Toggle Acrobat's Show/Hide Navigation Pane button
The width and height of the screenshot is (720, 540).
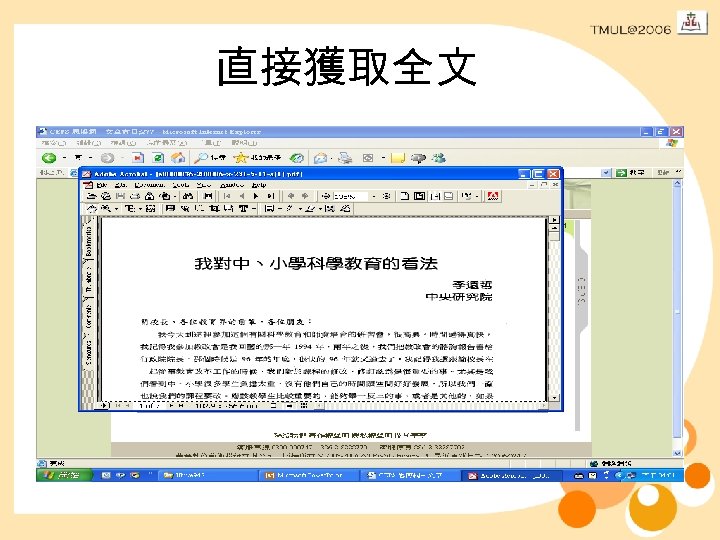tap(208, 196)
